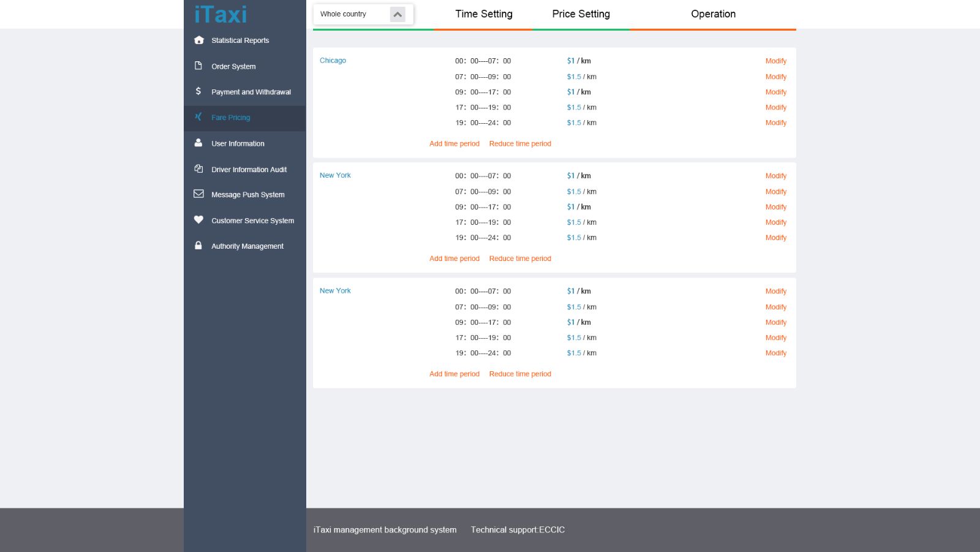Click the envelope icon beside Message Push System
Screen dimensions: 980x552
click(198, 194)
